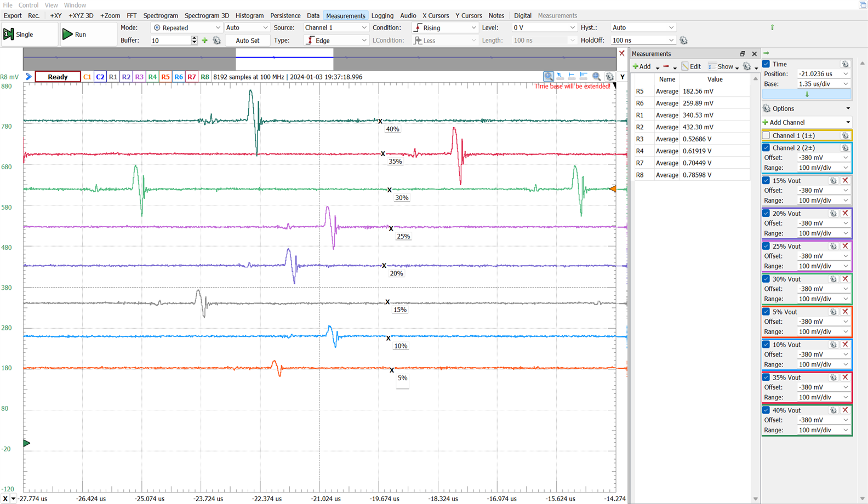The image size is (868, 504).
Task: Click the Export button
Action: (13, 15)
